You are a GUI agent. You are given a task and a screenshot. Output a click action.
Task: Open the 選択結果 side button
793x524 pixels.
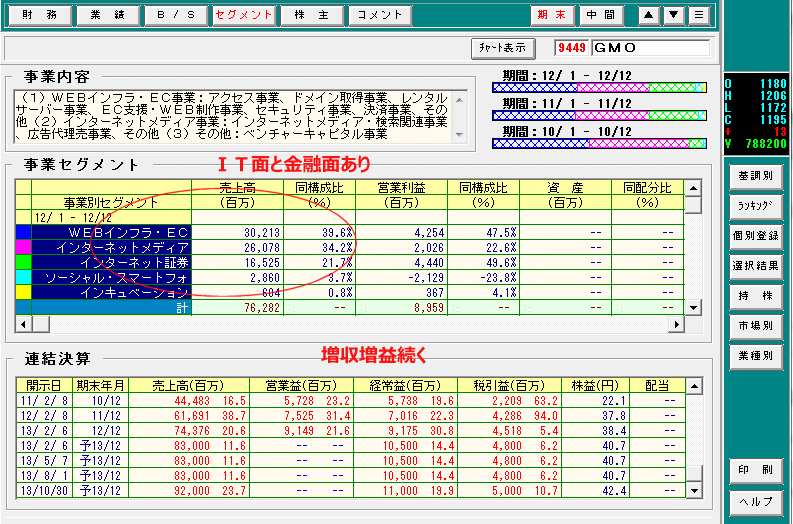(756, 266)
